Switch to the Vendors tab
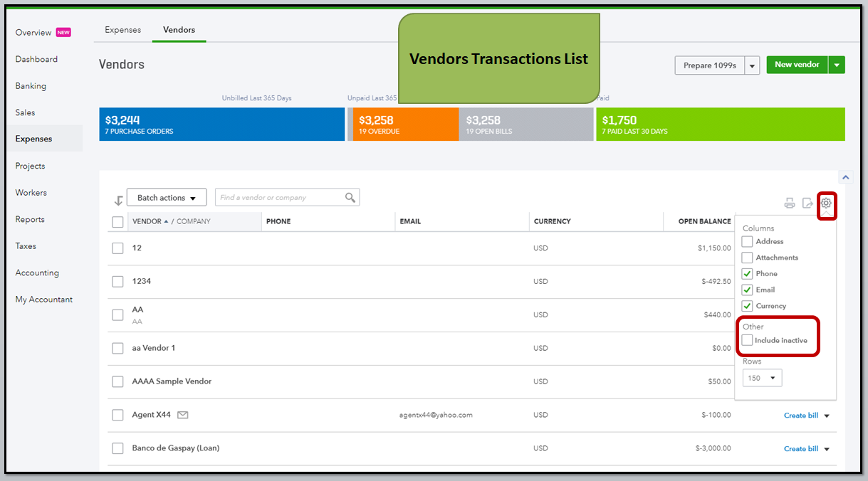The width and height of the screenshot is (868, 481). [179, 30]
